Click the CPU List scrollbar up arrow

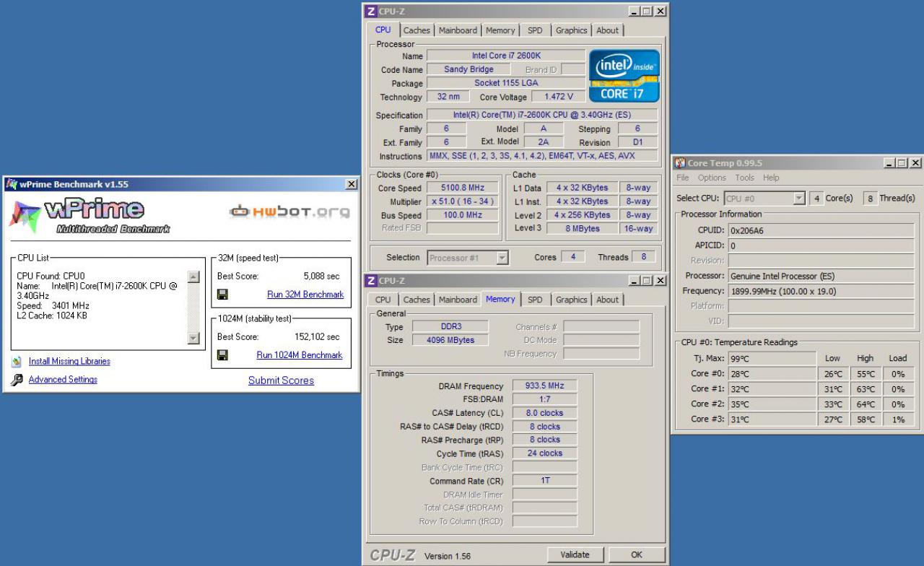[x=193, y=277]
